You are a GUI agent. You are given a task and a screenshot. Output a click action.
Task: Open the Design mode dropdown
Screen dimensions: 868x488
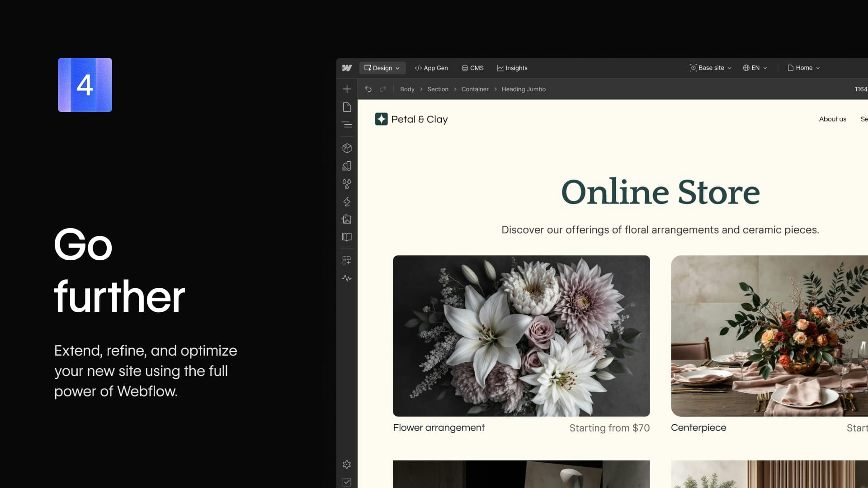pyautogui.click(x=382, y=68)
